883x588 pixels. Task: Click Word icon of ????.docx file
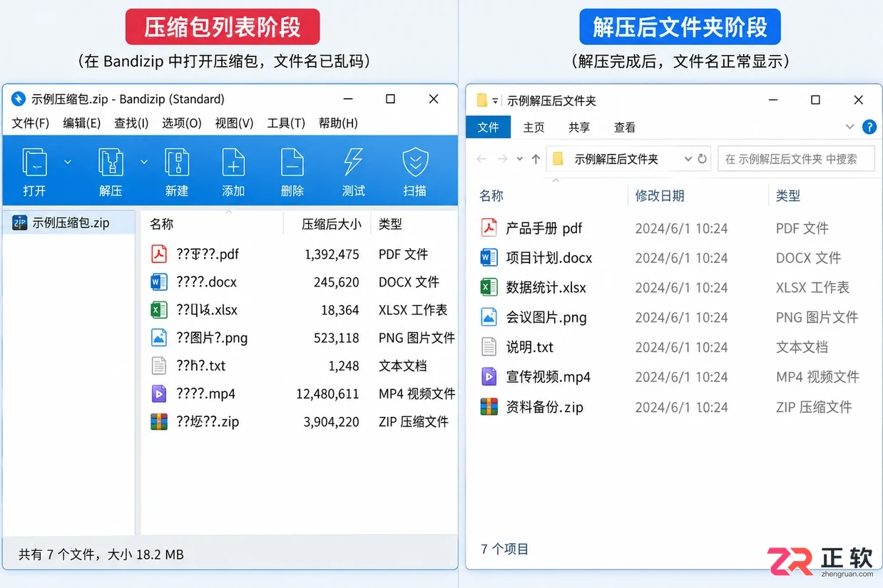pyautogui.click(x=159, y=282)
